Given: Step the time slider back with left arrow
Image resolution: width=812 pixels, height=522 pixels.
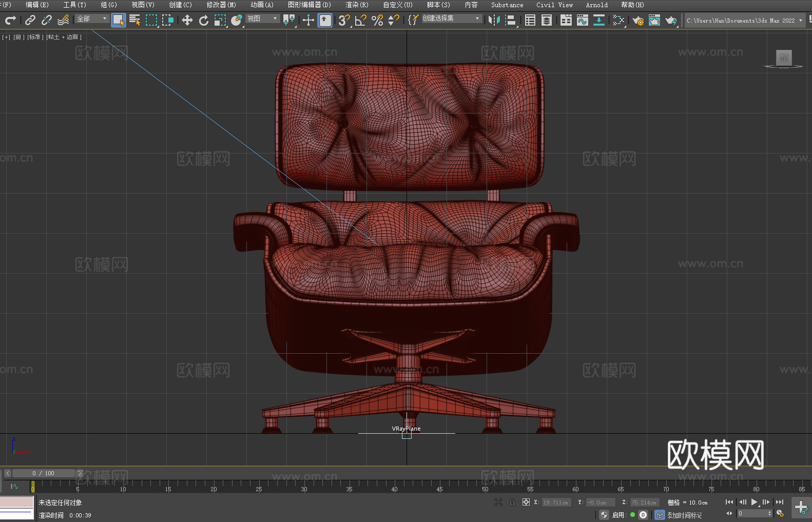Looking at the screenshot, I should click(x=8, y=473).
